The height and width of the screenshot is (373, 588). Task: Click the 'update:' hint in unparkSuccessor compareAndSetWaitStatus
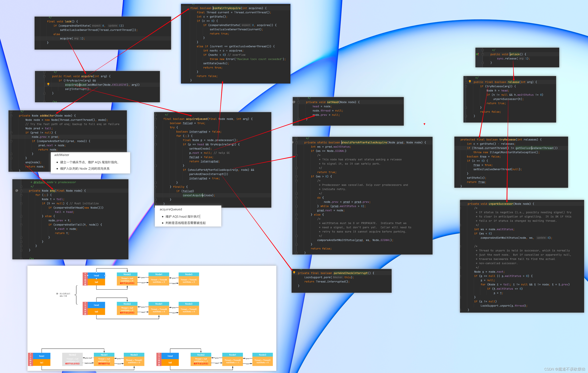[541, 238]
